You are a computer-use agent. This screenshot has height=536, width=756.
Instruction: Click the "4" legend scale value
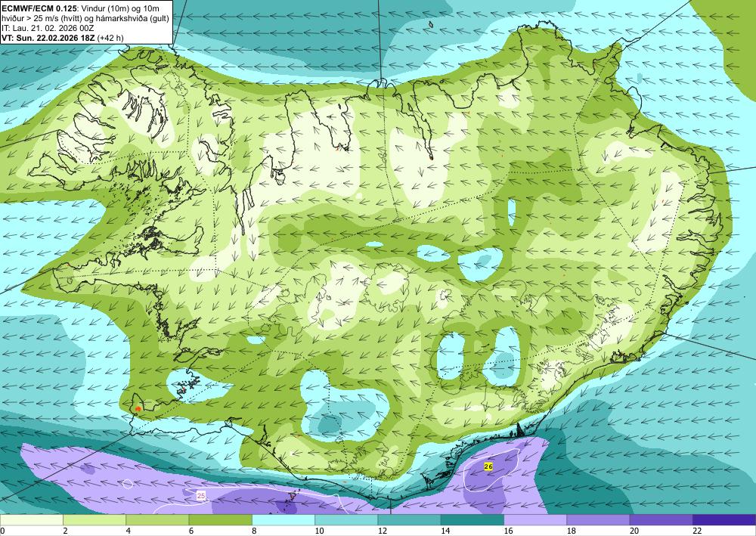(129, 531)
